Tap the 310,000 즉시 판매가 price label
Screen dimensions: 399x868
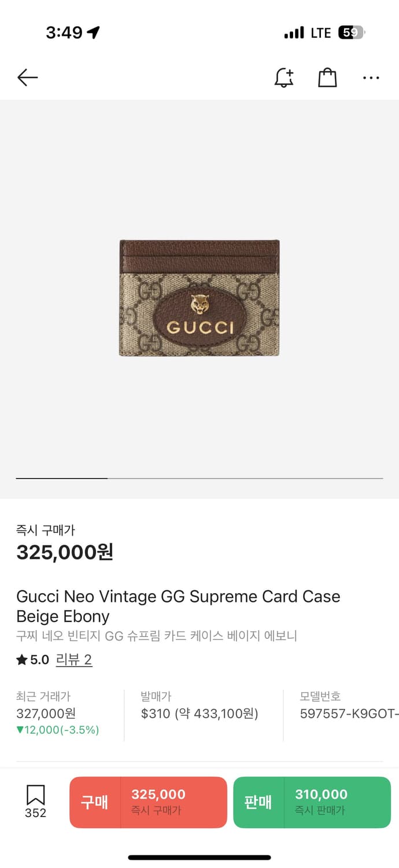click(x=321, y=802)
